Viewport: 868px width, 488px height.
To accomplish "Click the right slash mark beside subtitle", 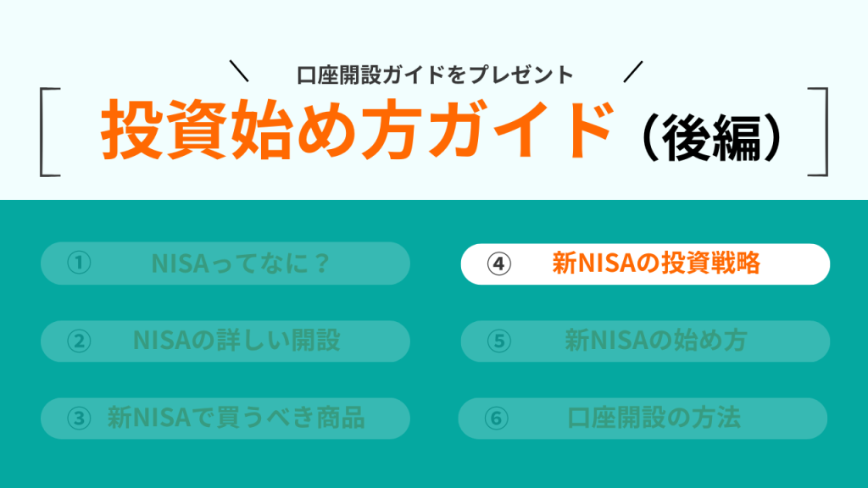I will [632, 72].
